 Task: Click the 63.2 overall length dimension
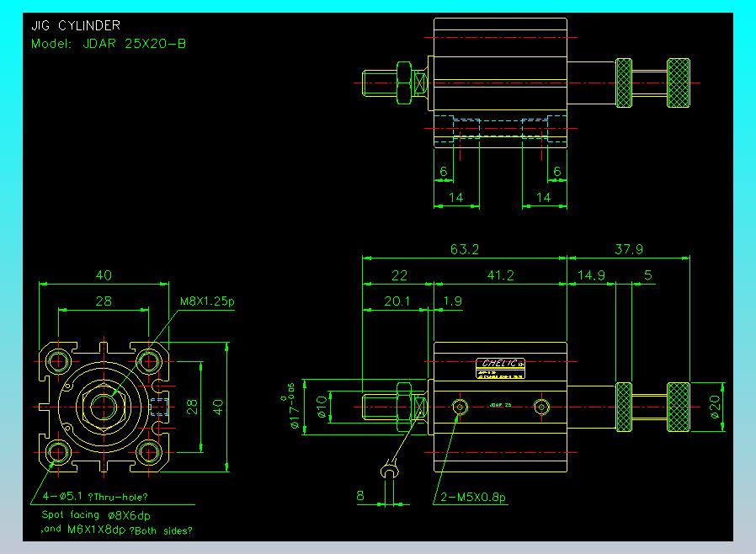(x=465, y=249)
